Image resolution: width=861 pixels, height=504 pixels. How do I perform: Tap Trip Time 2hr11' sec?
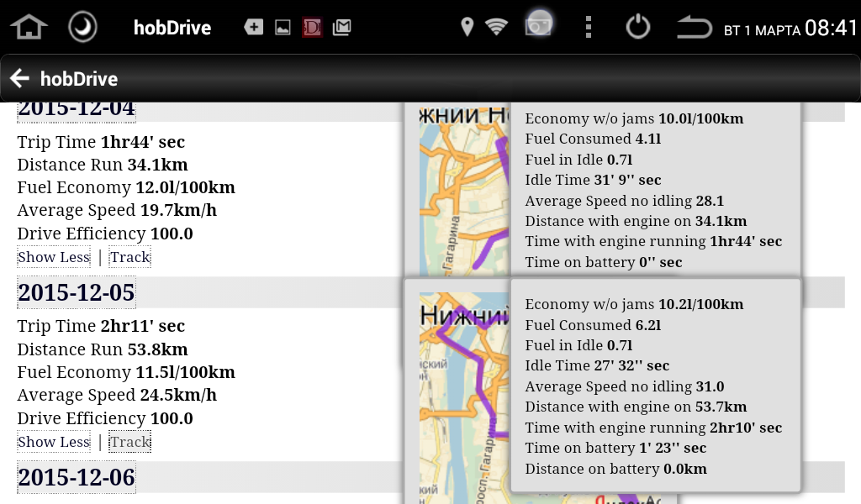101,326
